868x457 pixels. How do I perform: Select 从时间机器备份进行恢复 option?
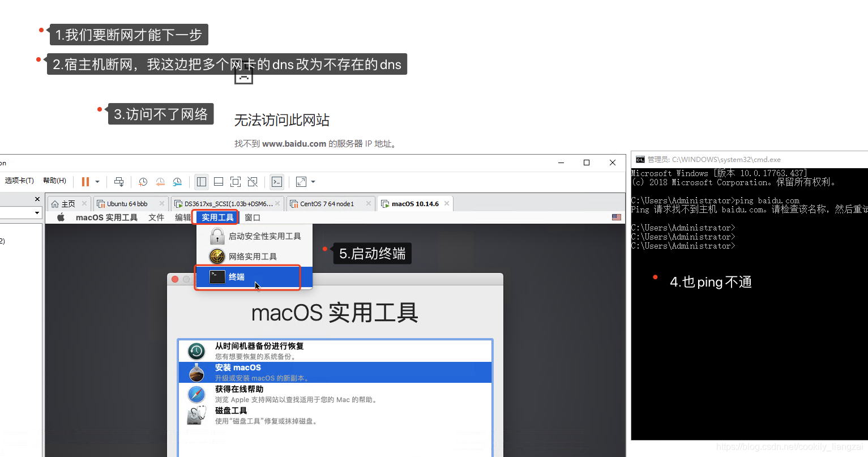click(x=335, y=351)
